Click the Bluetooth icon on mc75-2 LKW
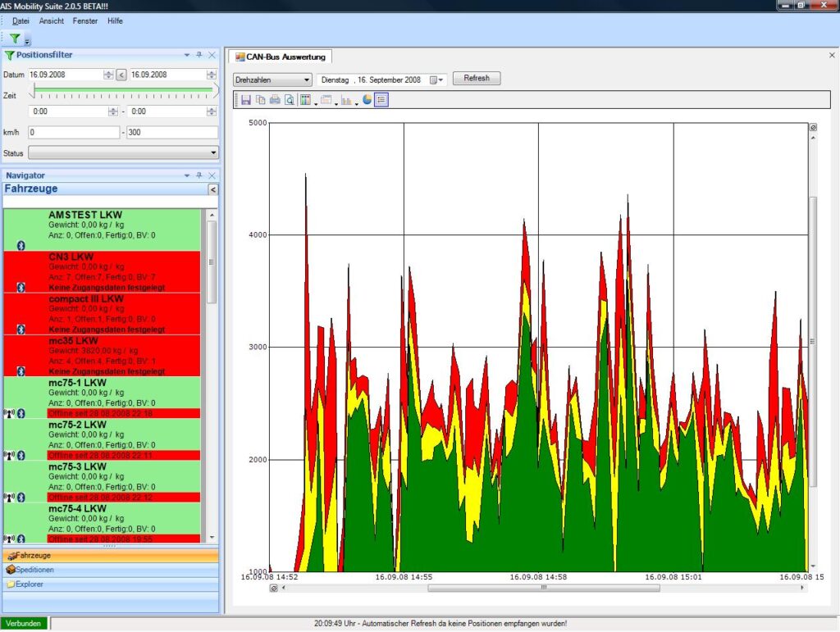 pyautogui.click(x=21, y=456)
